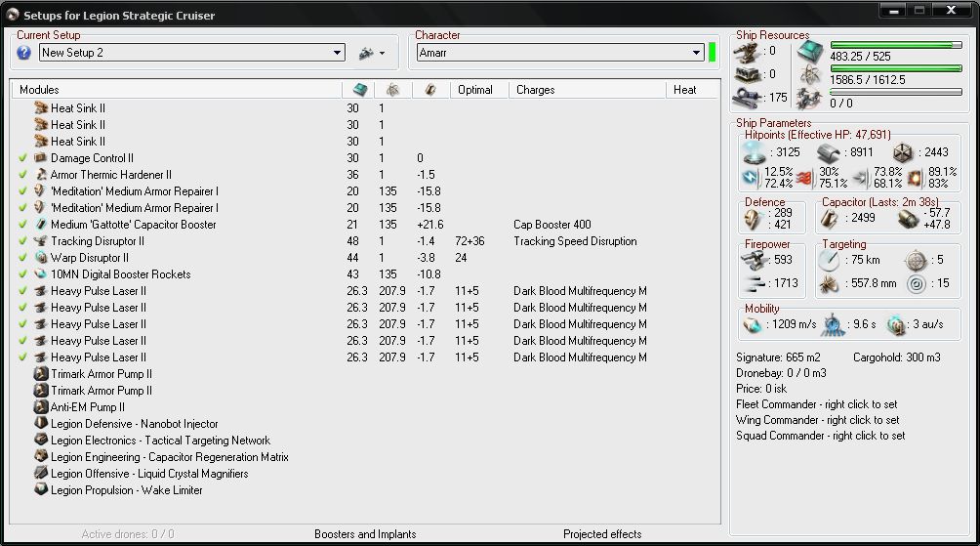Toggle Armor Thermic Hardener II active checkmark

pos(23,175)
